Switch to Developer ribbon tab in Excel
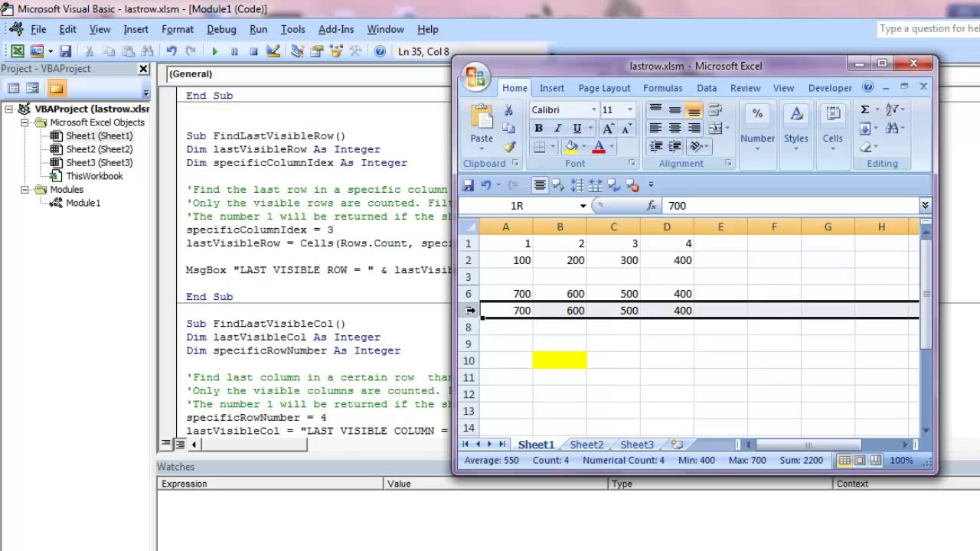The height and width of the screenshot is (551, 980). point(830,88)
